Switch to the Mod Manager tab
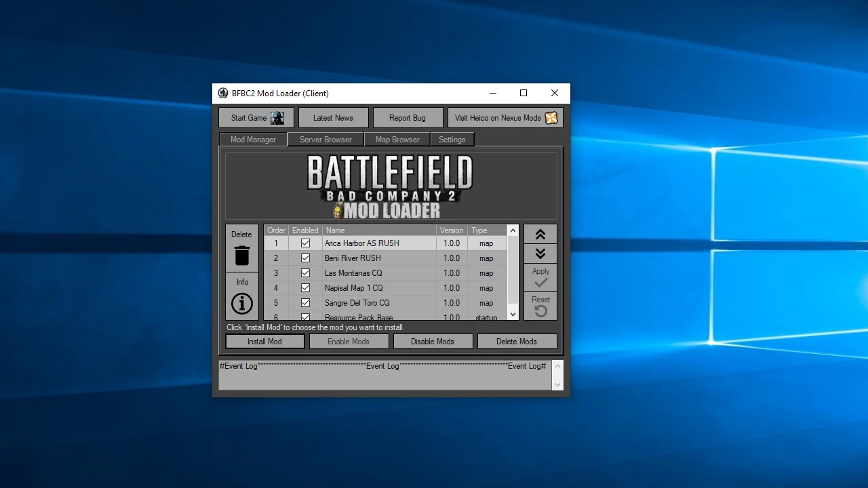868x488 pixels. coord(253,140)
